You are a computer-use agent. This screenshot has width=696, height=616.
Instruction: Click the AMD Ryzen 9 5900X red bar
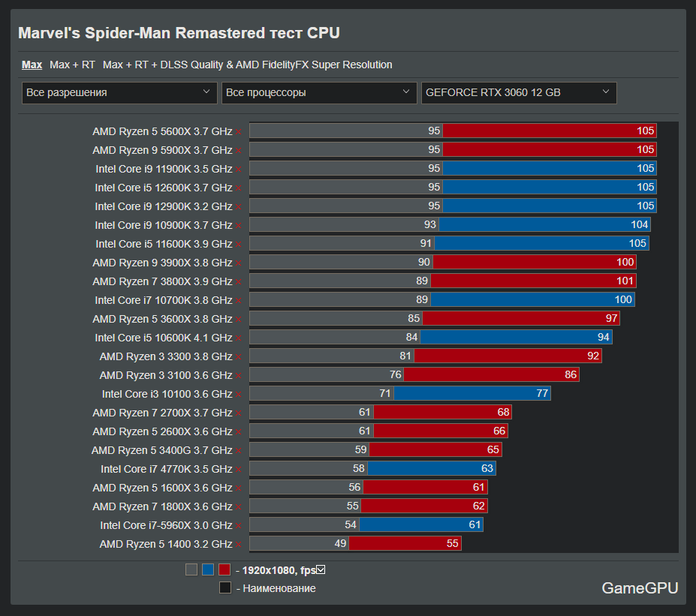coord(550,149)
